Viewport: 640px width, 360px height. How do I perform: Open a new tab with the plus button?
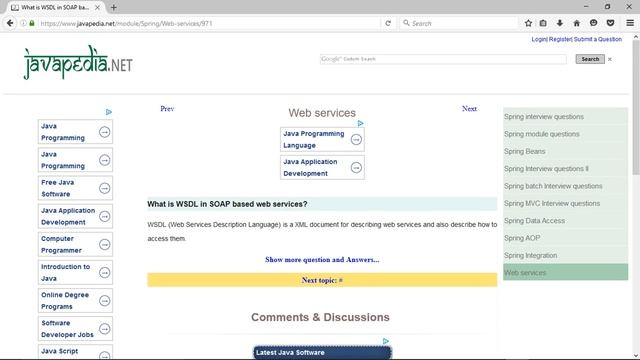[x=113, y=7]
